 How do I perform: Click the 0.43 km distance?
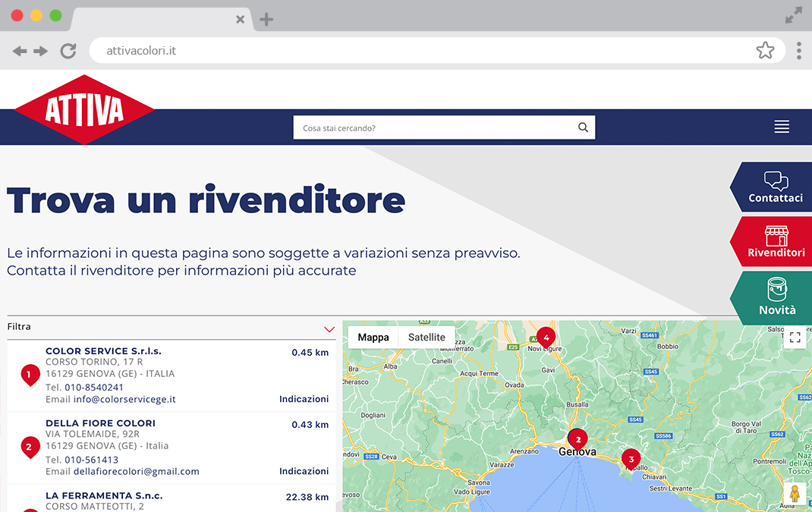[310, 425]
